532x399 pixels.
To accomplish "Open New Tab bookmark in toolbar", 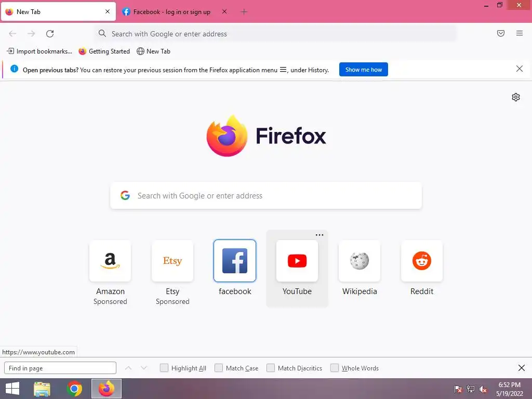I will click(x=153, y=51).
